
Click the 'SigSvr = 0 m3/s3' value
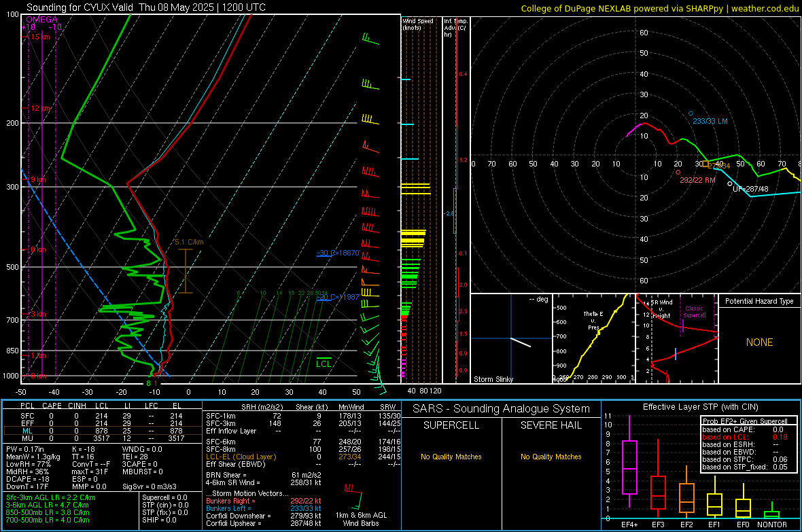pos(150,486)
